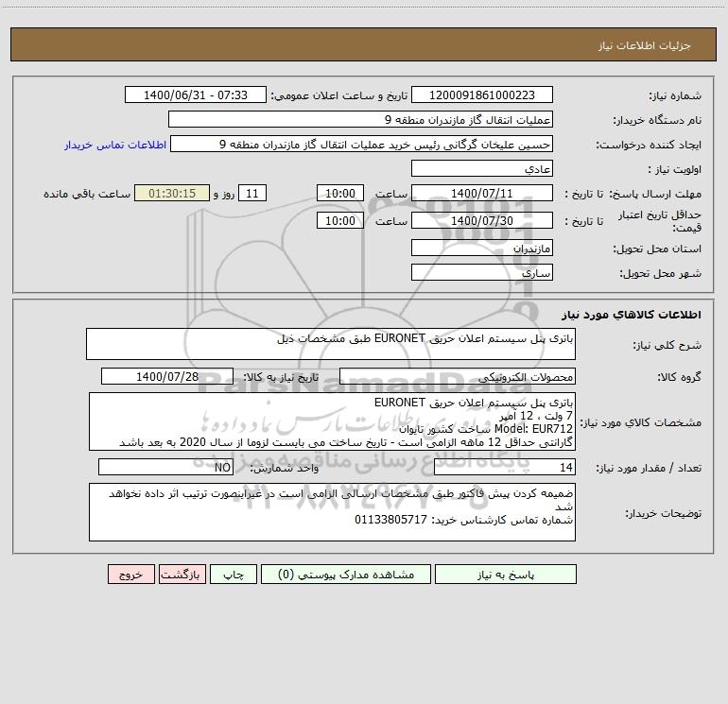Click the شهر محل تحویل label
This screenshot has width=728, height=704.
coord(661,273)
